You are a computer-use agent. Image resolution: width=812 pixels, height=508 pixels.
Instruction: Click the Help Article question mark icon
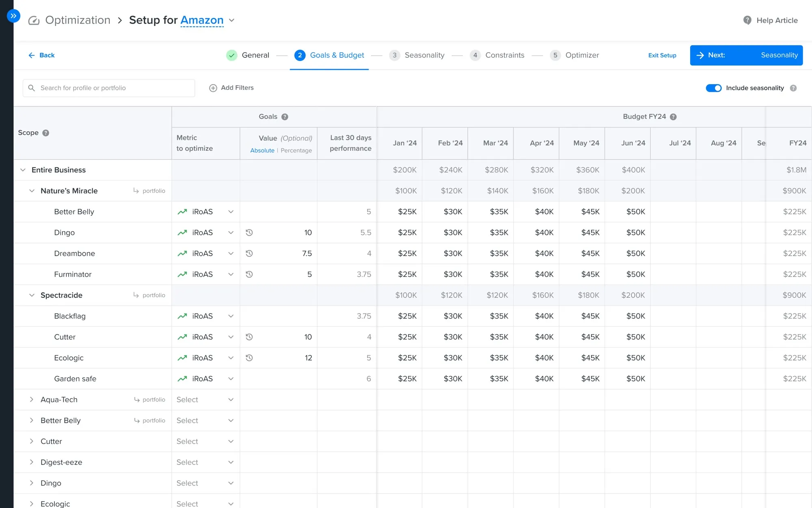coord(747,20)
